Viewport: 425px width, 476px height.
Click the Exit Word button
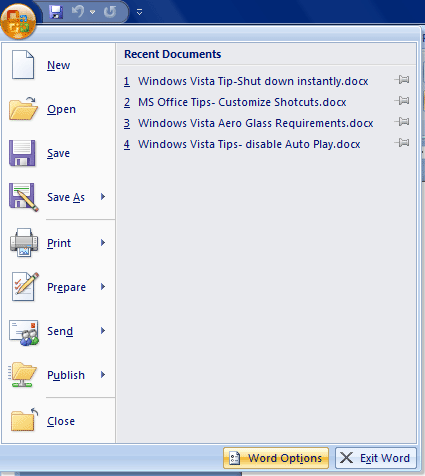point(376,458)
